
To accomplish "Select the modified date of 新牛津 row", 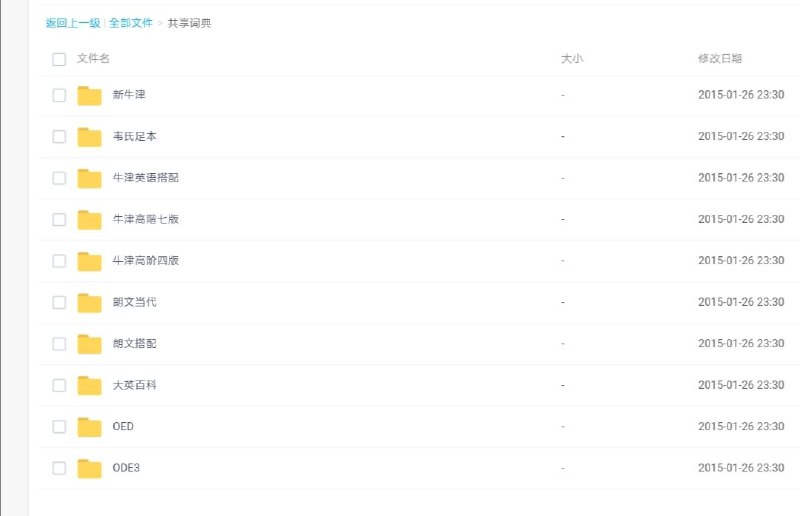I will (x=741, y=95).
